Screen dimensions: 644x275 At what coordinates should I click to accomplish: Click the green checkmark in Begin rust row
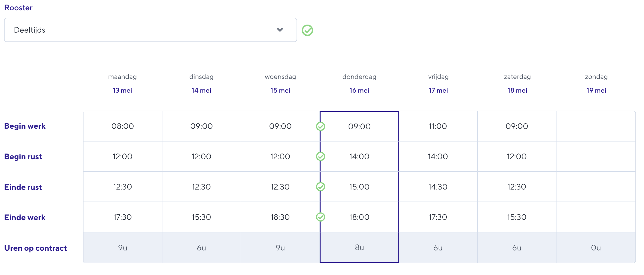tap(321, 156)
